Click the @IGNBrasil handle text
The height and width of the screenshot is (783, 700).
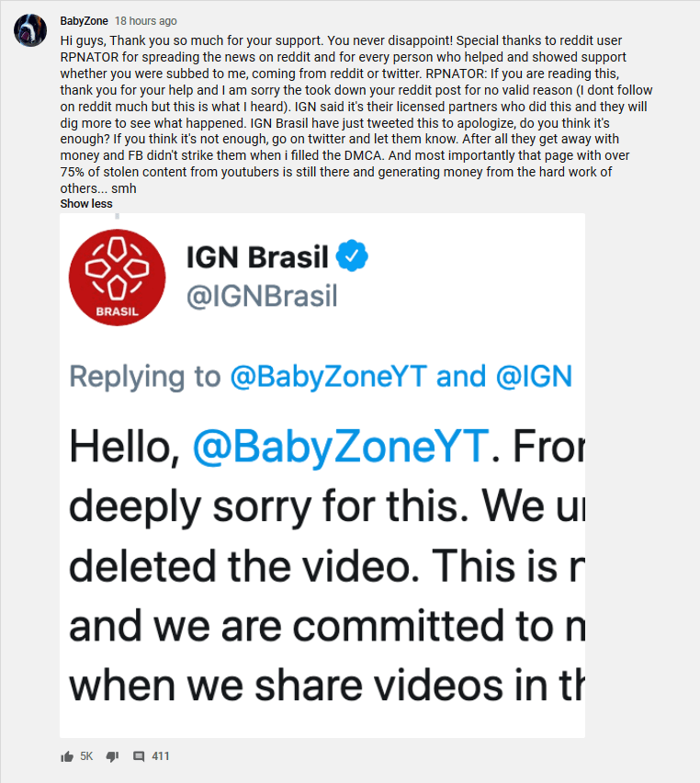coord(262,296)
